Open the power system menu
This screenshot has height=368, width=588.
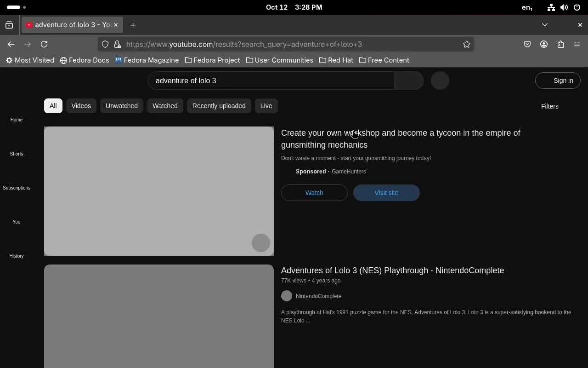coord(577,7)
